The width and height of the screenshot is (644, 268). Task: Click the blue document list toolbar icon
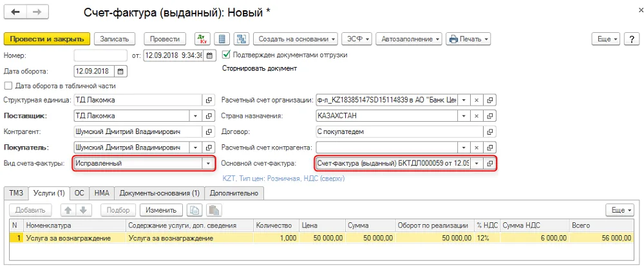coord(222,39)
